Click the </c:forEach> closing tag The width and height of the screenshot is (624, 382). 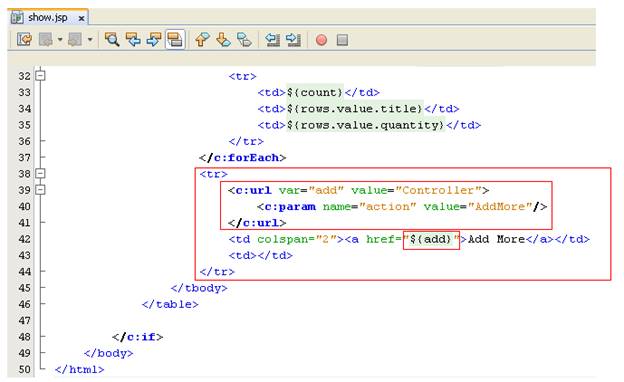(242, 158)
